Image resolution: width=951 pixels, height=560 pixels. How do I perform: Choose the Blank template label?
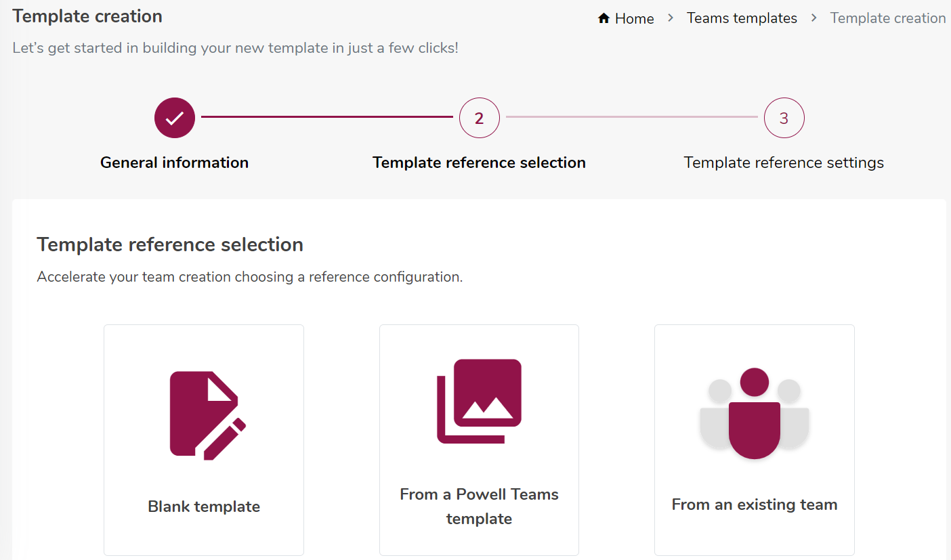(204, 507)
